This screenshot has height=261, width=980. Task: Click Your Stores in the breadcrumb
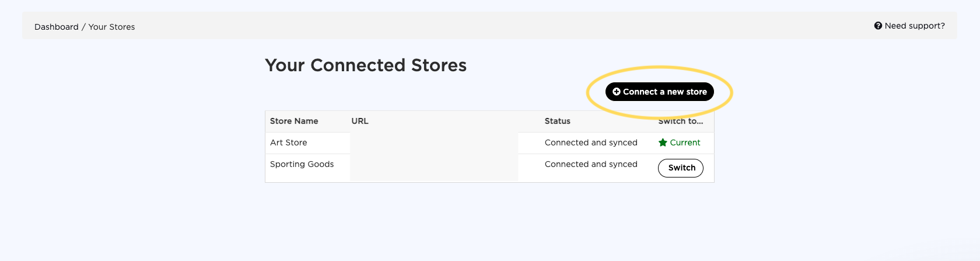111,27
